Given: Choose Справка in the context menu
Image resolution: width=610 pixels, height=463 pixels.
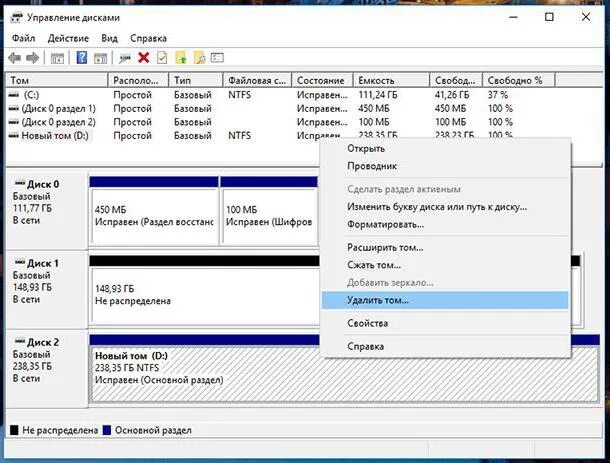Looking at the screenshot, I should click(x=445, y=346).
